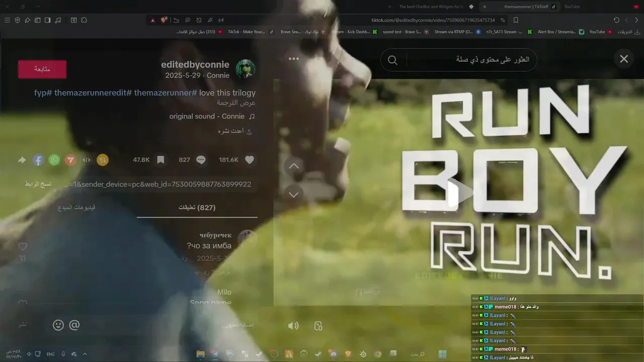Mute the video with the speaker icon
This screenshot has height=362, width=644.
293,326
